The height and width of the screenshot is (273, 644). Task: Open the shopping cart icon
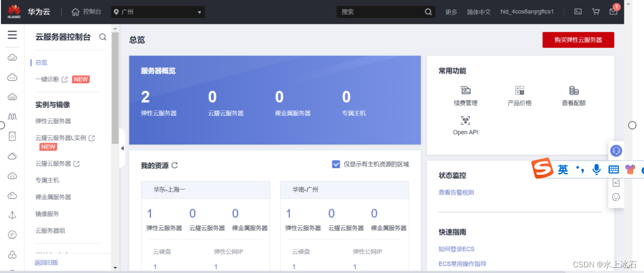(x=596, y=12)
